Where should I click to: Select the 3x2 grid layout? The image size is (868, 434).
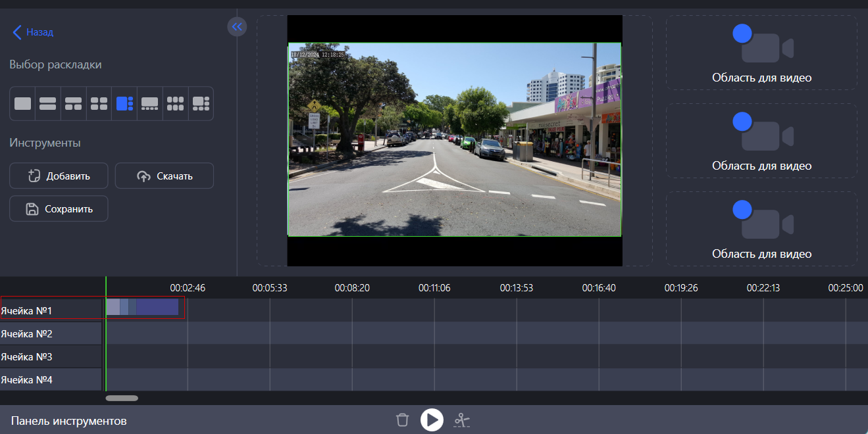pyautogui.click(x=175, y=103)
